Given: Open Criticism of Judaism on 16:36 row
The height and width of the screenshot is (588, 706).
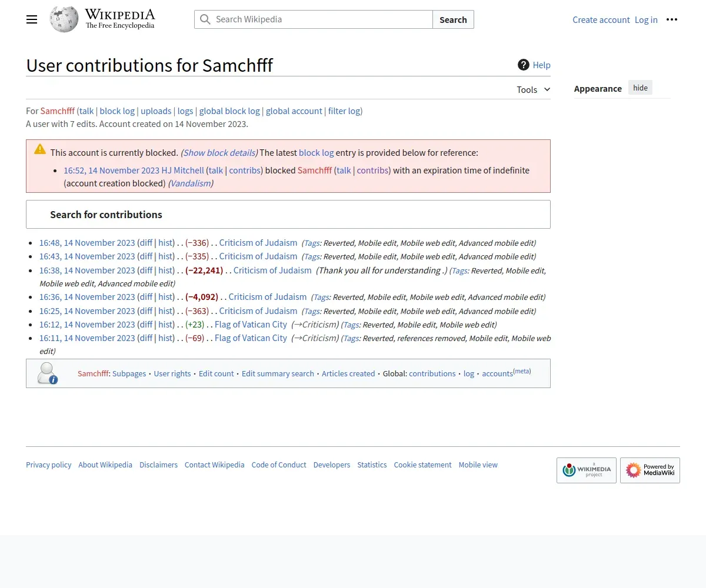Looking at the screenshot, I should pyautogui.click(x=268, y=296).
